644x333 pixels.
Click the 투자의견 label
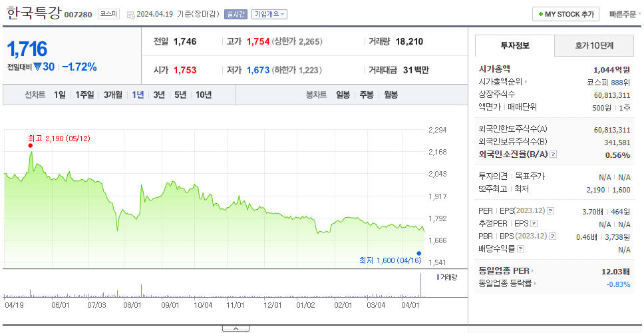(x=493, y=176)
